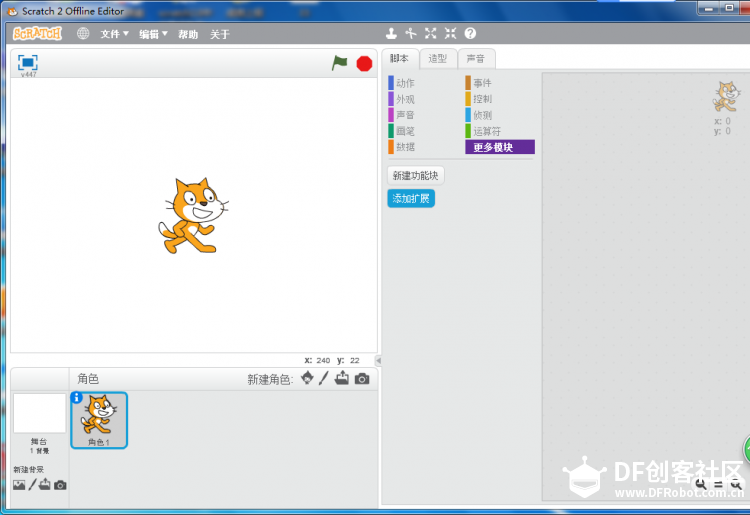Zoom in the scripts area
750x515 pixels.
tap(737, 484)
